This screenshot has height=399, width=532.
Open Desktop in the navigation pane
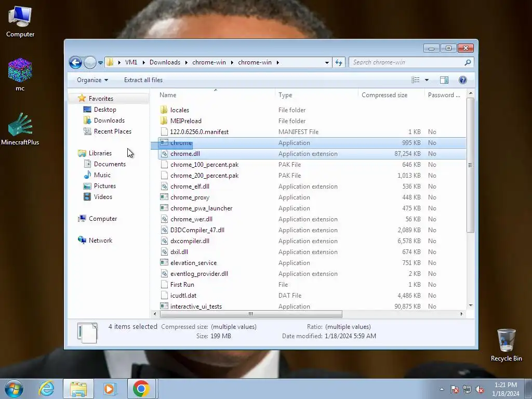[x=105, y=110]
